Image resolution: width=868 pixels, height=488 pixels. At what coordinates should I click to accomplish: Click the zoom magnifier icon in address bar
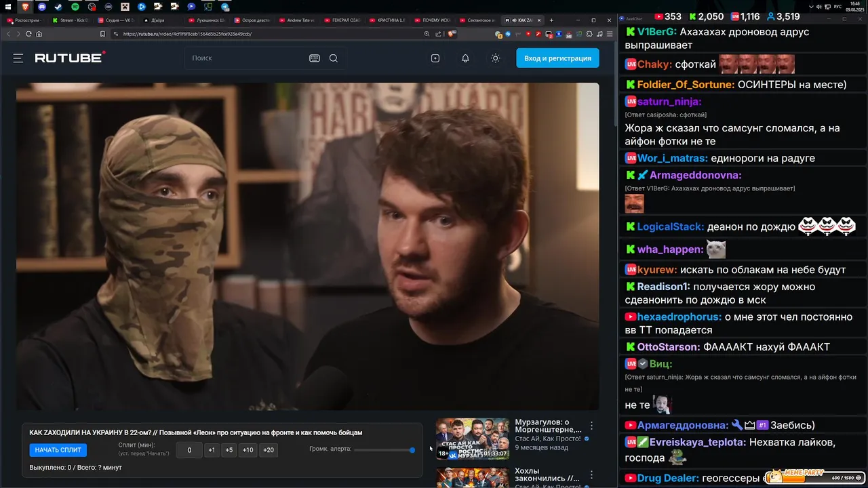427,34
